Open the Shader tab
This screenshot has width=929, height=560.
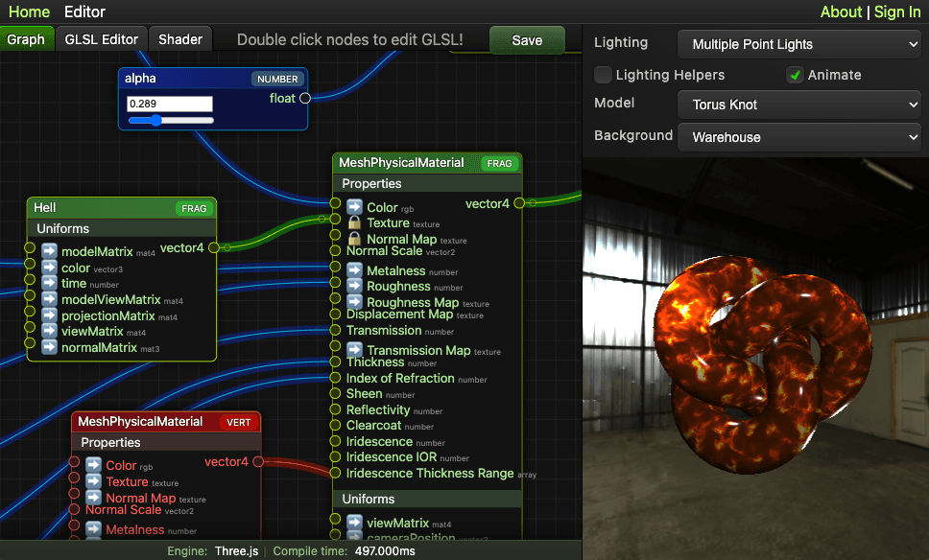[179, 39]
